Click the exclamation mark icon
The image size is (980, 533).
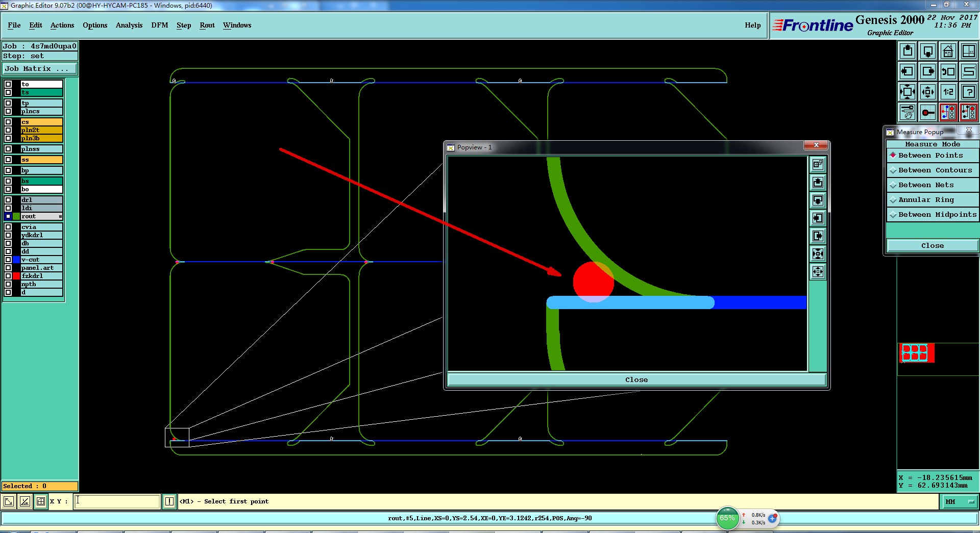pos(169,501)
